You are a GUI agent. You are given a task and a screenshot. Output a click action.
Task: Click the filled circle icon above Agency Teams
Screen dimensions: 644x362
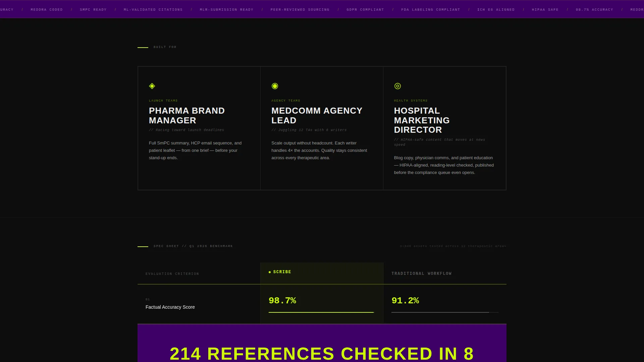275,86
